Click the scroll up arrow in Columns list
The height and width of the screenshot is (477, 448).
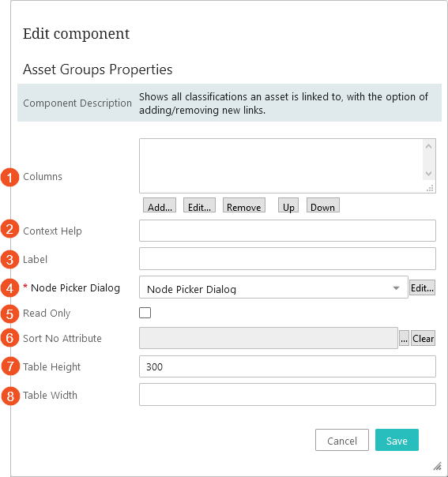pyautogui.click(x=428, y=147)
